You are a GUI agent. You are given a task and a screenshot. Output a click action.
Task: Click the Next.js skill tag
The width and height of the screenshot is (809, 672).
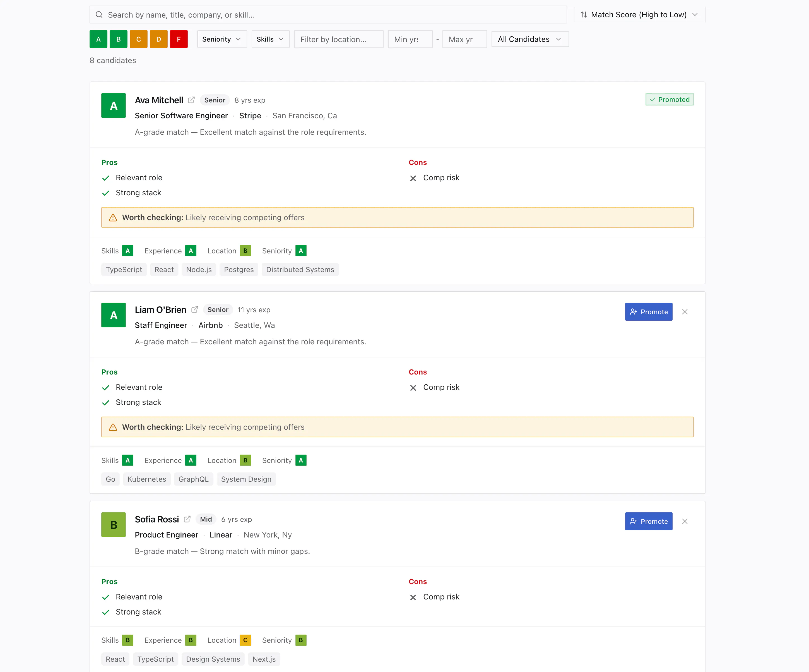264,659
